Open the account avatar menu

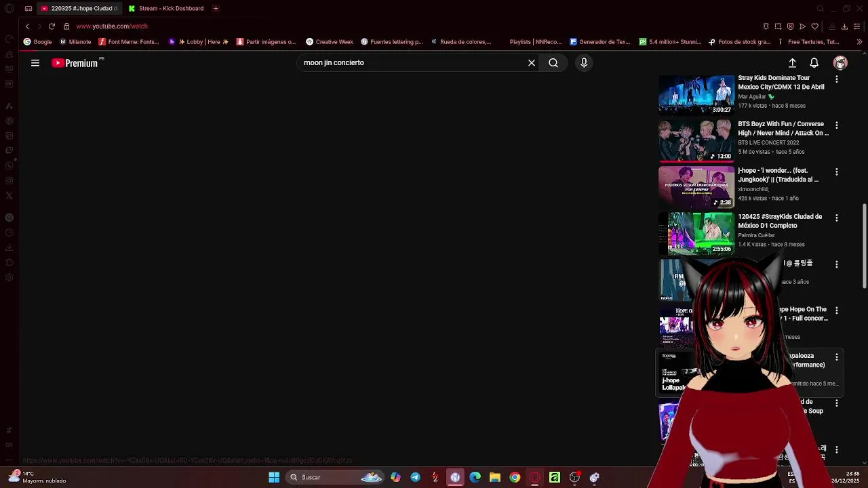(840, 63)
